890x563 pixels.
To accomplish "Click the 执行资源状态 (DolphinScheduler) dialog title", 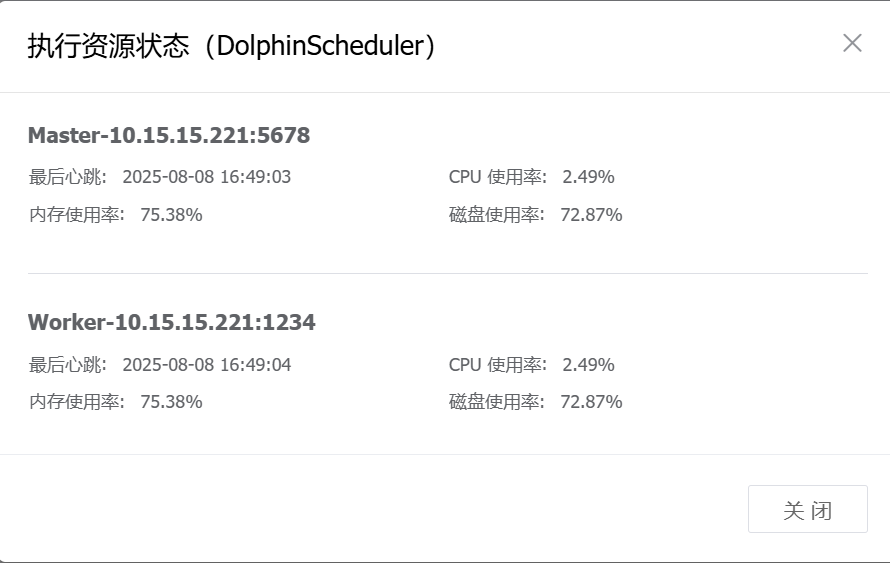I will coord(231,46).
